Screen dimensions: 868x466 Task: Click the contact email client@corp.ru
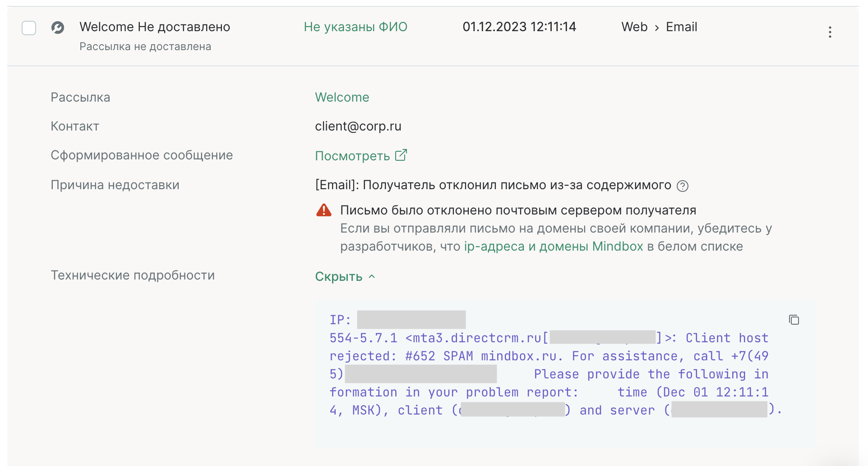(358, 126)
